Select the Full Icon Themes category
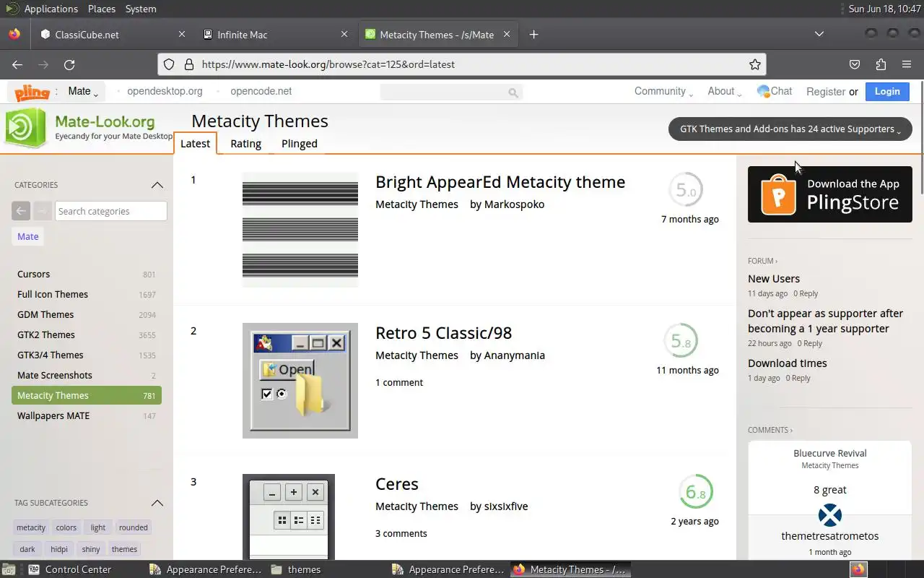Screen dimensions: 924x578 tap(87, 294)
